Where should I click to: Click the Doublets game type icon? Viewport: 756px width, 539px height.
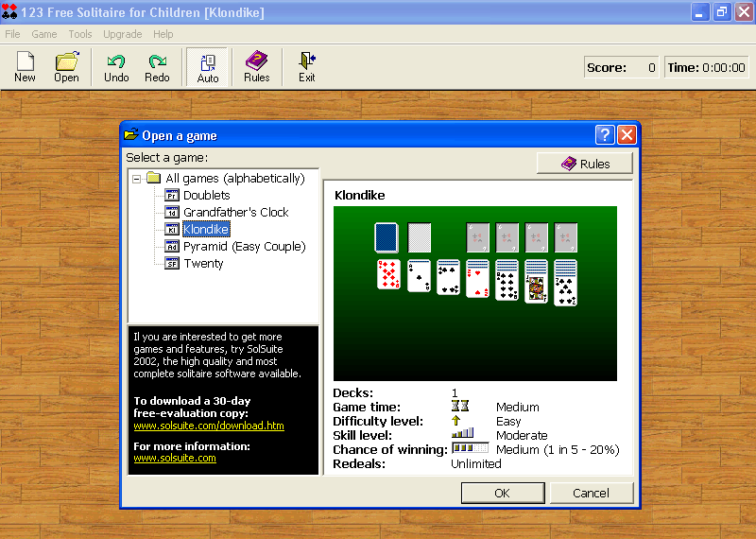pos(172,196)
